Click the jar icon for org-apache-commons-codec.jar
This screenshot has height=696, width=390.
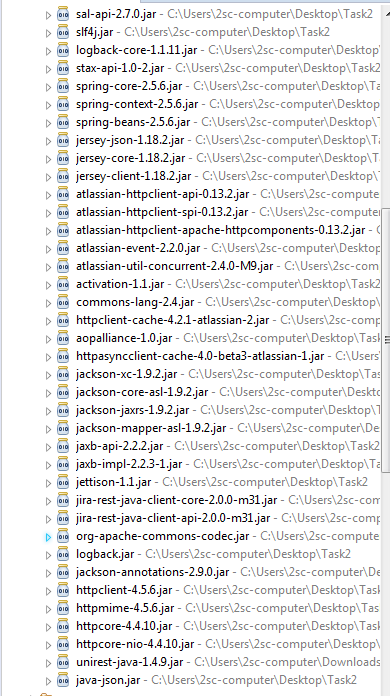click(63, 536)
